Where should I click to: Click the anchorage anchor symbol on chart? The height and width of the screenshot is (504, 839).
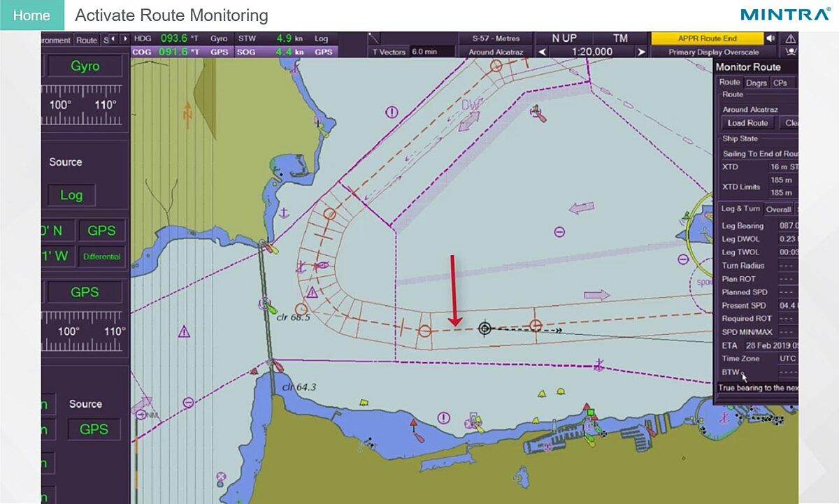(x=283, y=212)
